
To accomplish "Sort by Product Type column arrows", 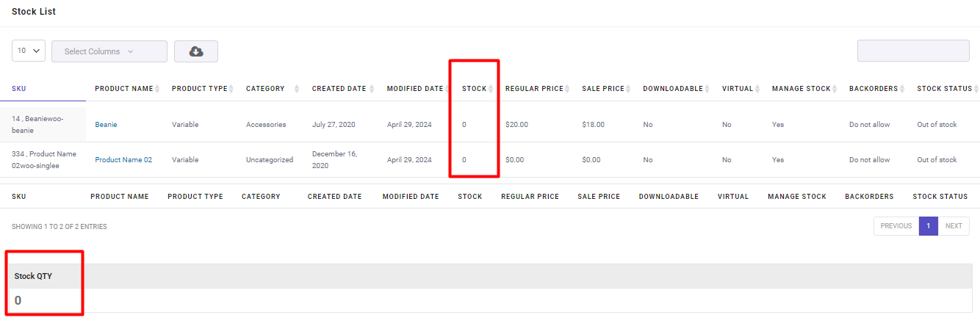I will pyautogui.click(x=231, y=89).
